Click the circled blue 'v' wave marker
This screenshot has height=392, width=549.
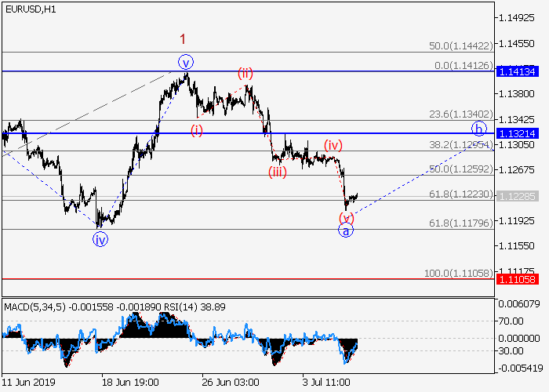[x=185, y=62]
